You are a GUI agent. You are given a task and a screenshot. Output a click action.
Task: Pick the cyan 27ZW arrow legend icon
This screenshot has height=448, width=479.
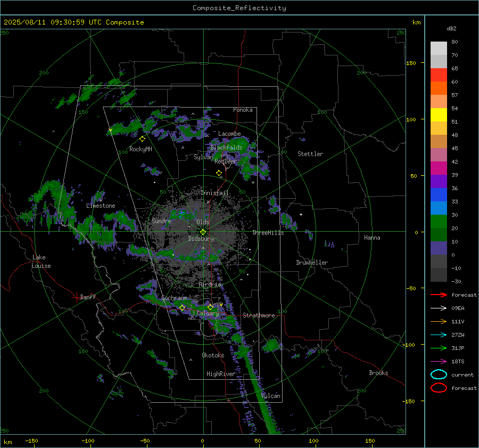pyautogui.click(x=439, y=335)
